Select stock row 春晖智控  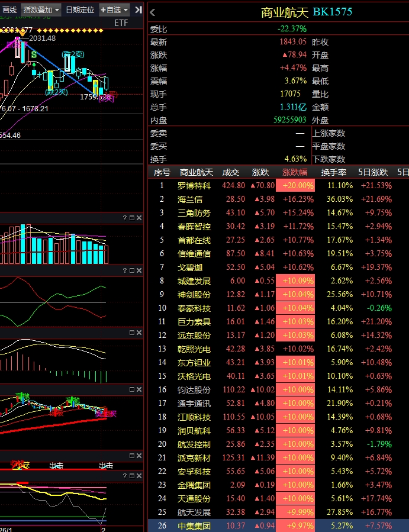pyautogui.click(x=278, y=226)
